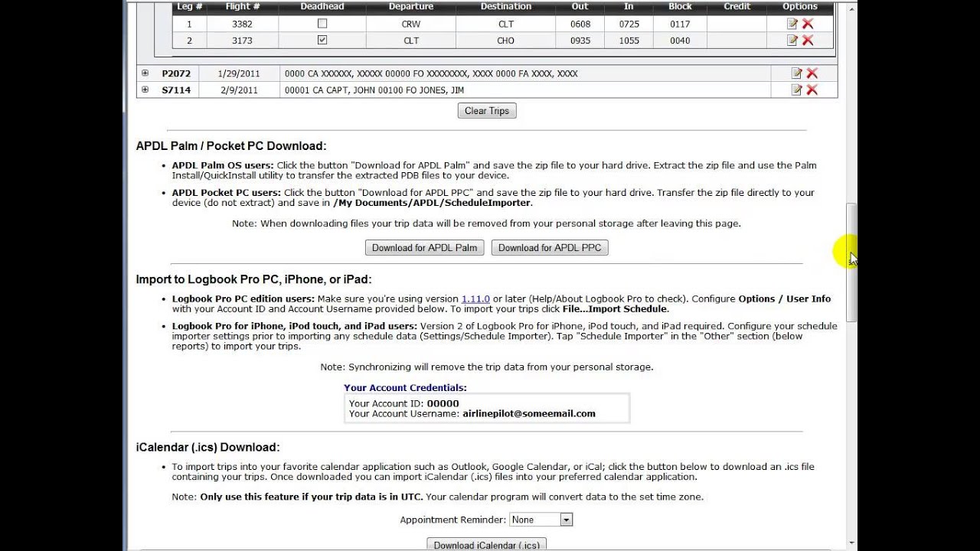
Task: Click Download for APDL Palm
Action: click(424, 247)
